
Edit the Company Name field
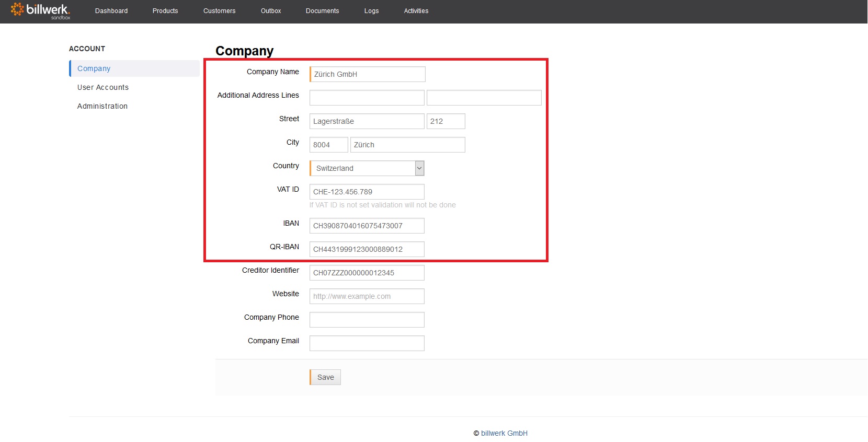pos(368,74)
